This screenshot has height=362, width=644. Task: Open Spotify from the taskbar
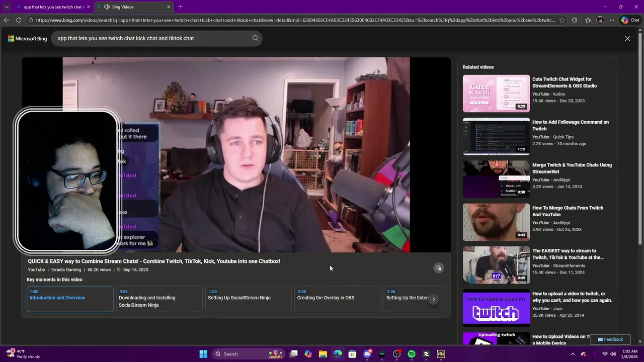[x=412, y=354]
